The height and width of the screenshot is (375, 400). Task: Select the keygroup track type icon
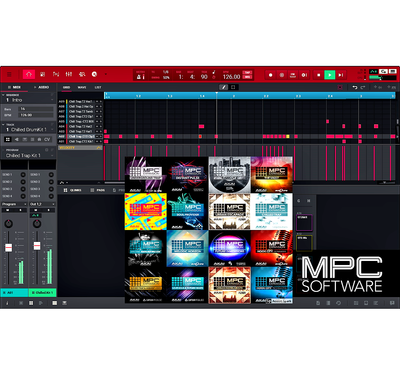coord(17,139)
